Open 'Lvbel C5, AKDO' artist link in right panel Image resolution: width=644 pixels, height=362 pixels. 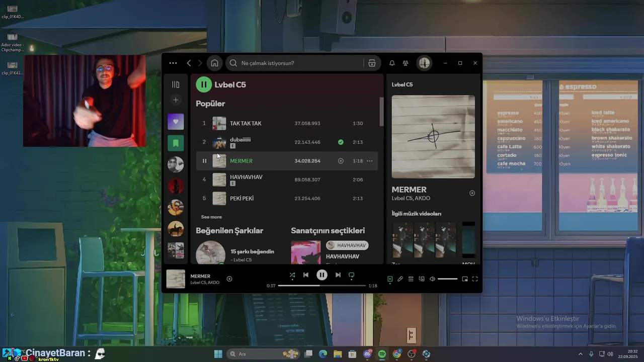[x=411, y=198]
